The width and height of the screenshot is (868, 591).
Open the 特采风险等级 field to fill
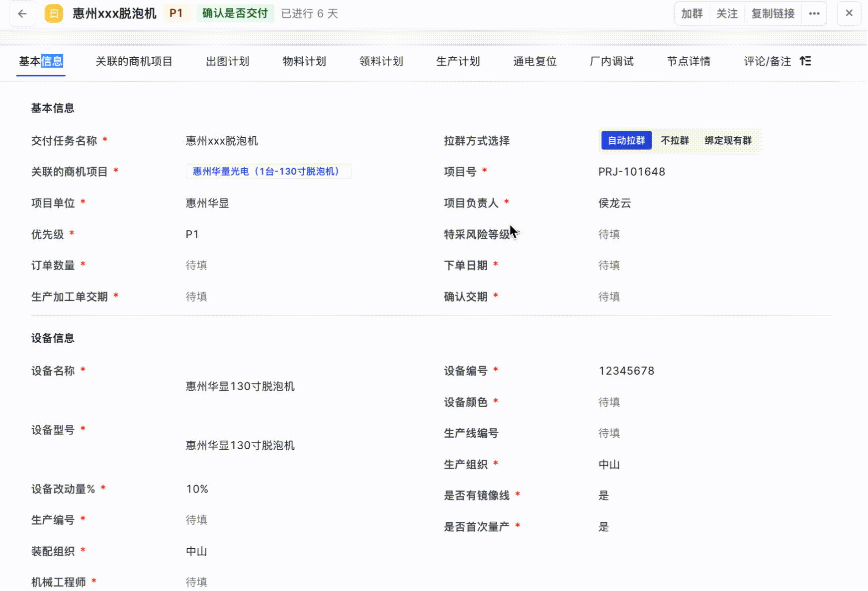click(609, 234)
